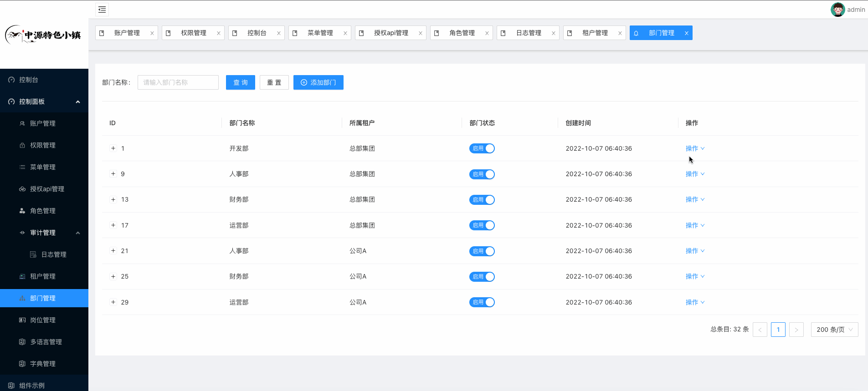Close the 账户管理 tab

tap(152, 33)
